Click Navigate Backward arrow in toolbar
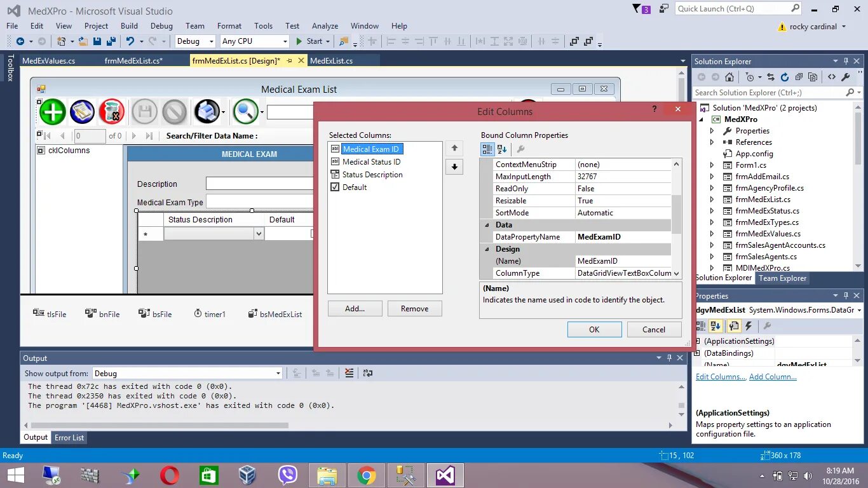The height and width of the screenshot is (488, 868). tap(20, 41)
